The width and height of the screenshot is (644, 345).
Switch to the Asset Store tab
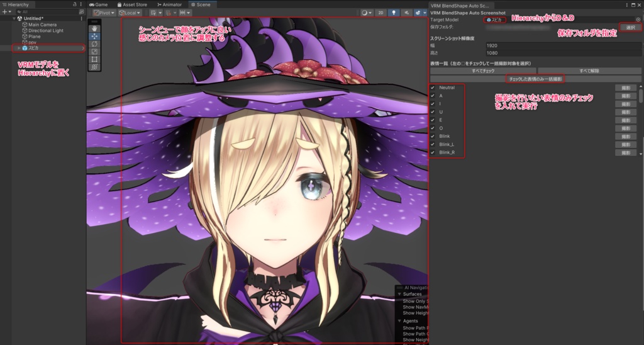(132, 4)
